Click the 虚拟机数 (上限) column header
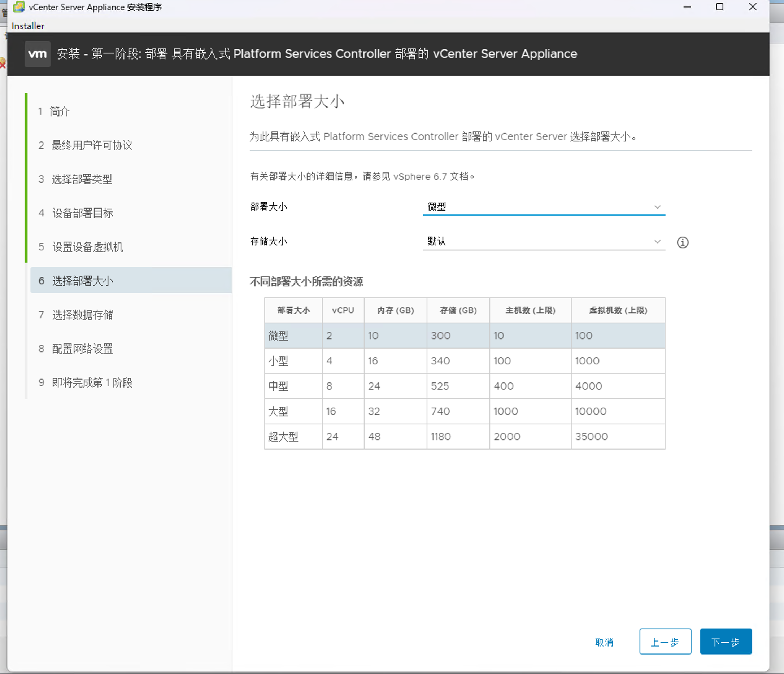 click(618, 310)
